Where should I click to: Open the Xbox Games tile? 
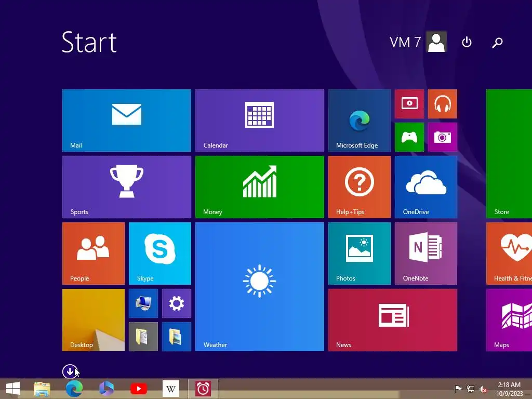(409, 137)
